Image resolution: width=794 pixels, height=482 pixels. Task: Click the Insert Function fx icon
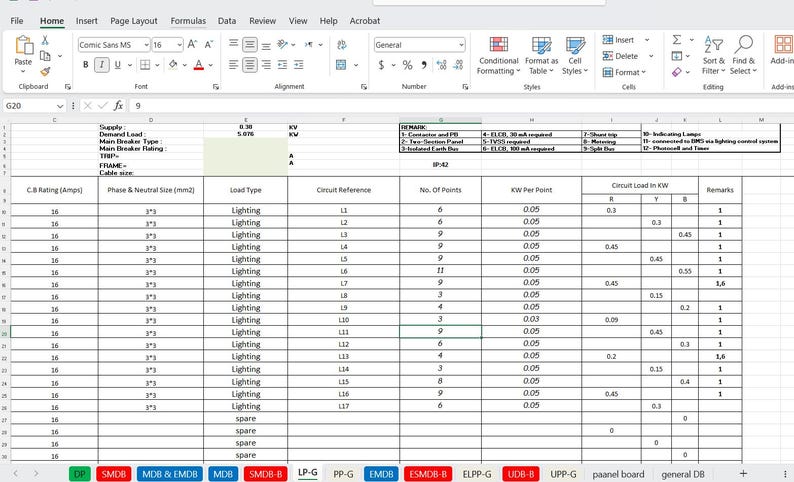pos(118,105)
